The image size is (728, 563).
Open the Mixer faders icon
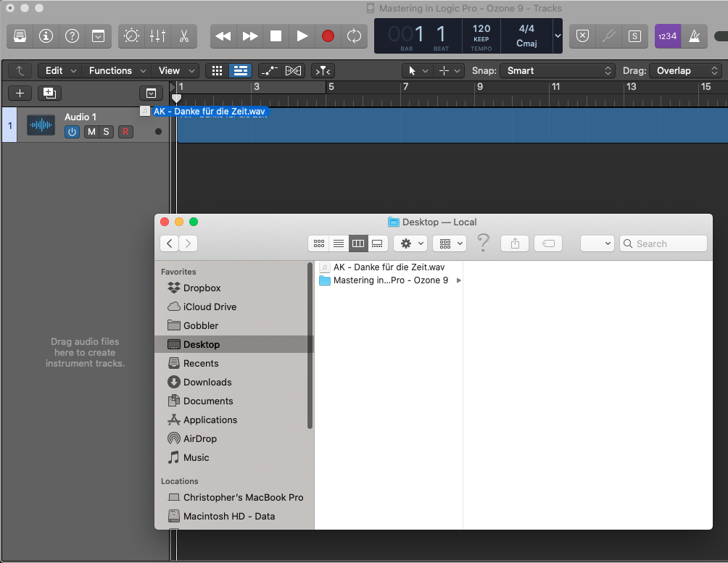(158, 36)
